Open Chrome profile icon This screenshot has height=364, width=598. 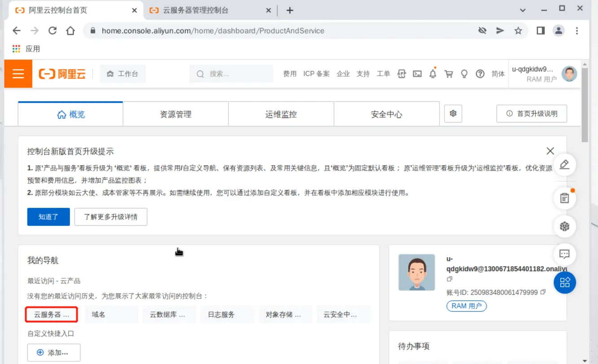tap(558, 31)
